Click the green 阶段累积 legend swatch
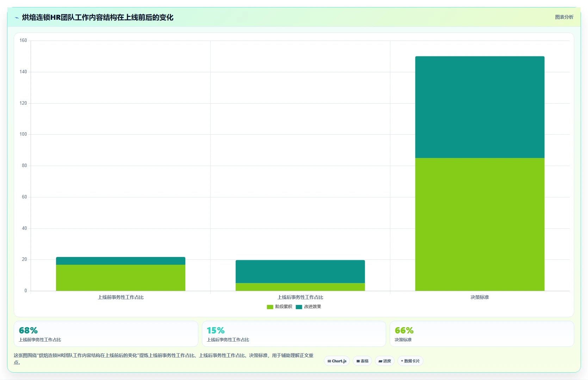The height and width of the screenshot is (380, 588). coord(270,307)
